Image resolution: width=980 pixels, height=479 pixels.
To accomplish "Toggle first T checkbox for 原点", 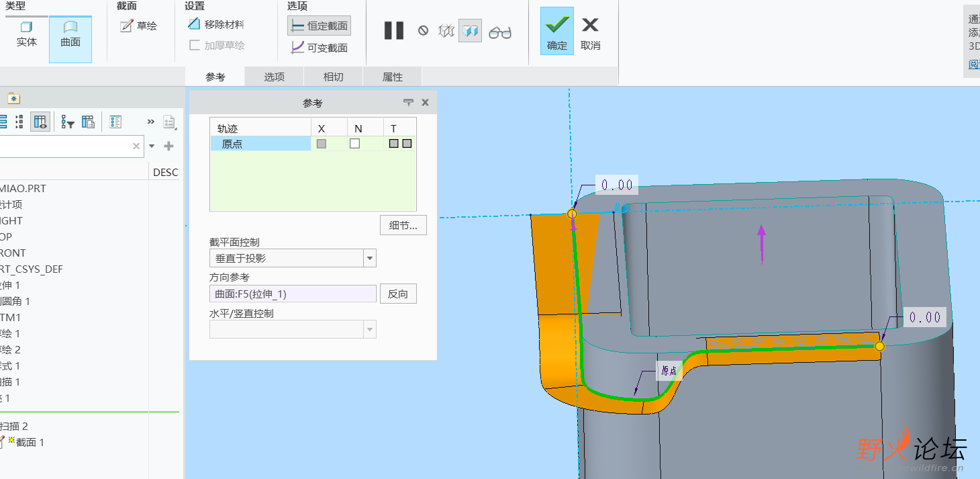I will [394, 144].
